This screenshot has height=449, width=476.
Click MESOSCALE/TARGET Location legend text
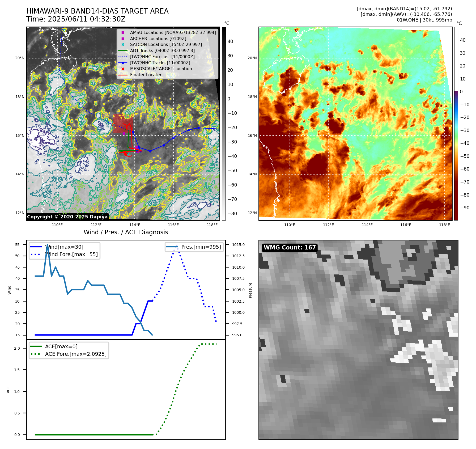161,69
